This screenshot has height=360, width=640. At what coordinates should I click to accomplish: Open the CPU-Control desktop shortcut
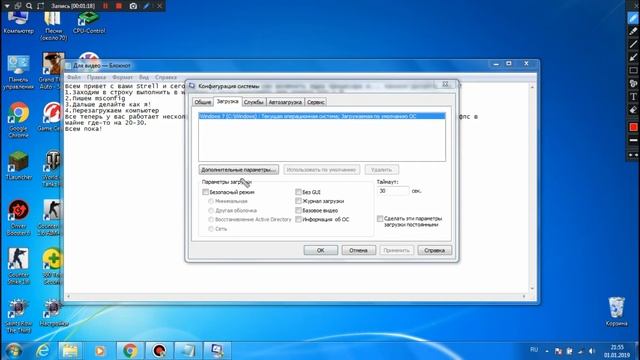tap(89, 23)
